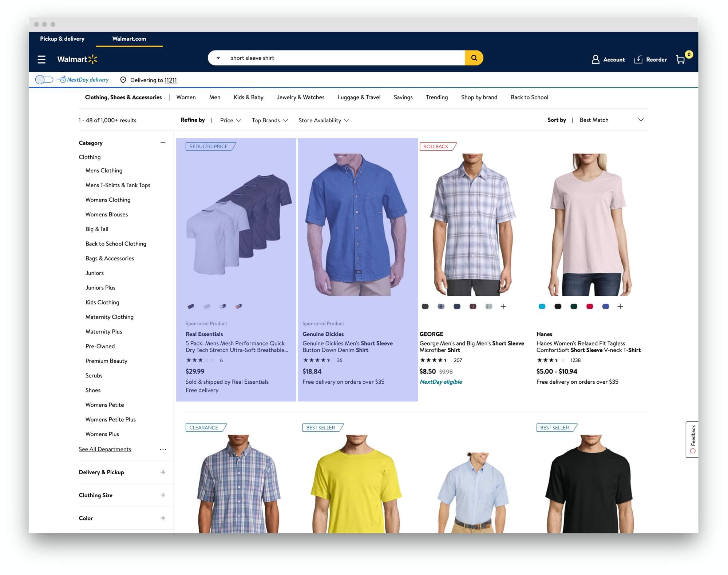
Task: Open the Shop by brand menu item
Action: pos(479,97)
